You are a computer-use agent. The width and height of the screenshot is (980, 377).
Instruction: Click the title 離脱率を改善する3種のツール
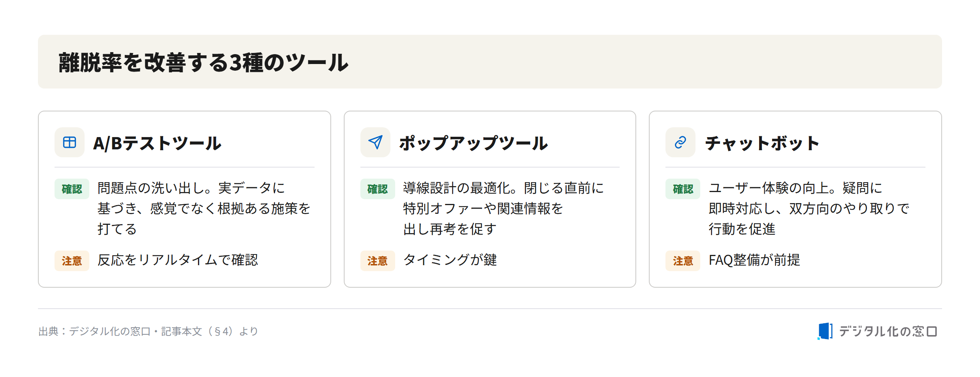pyautogui.click(x=204, y=62)
